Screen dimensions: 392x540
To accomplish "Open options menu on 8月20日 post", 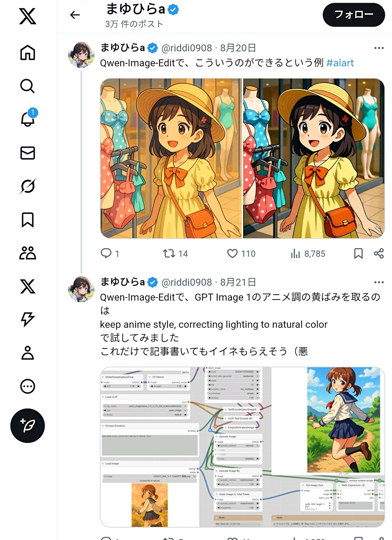I will click(x=379, y=48).
